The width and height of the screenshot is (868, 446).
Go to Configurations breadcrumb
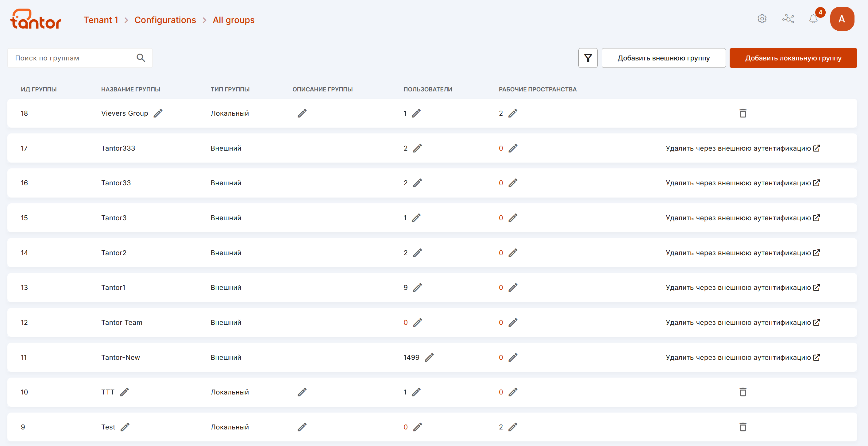[165, 20]
